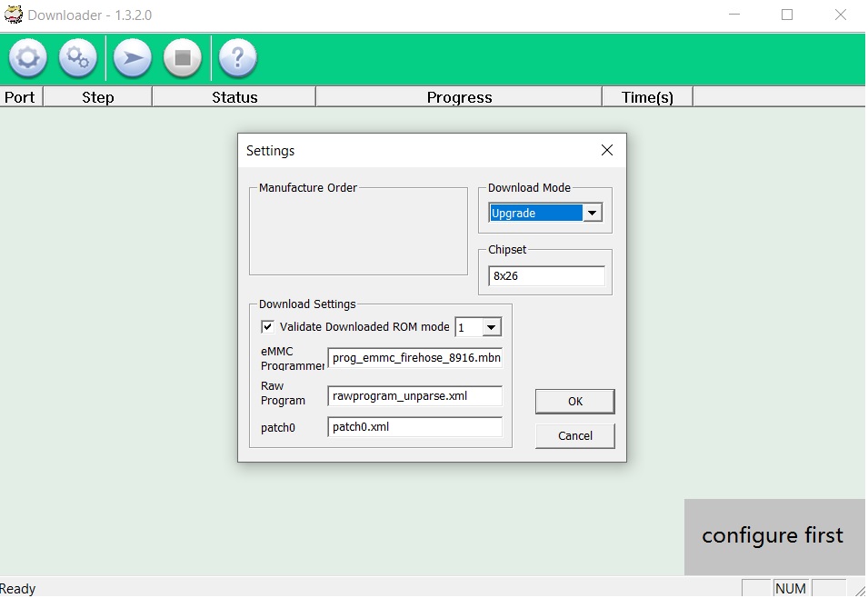
Task: Click the Status column header
Action: [x=234, y=97]
